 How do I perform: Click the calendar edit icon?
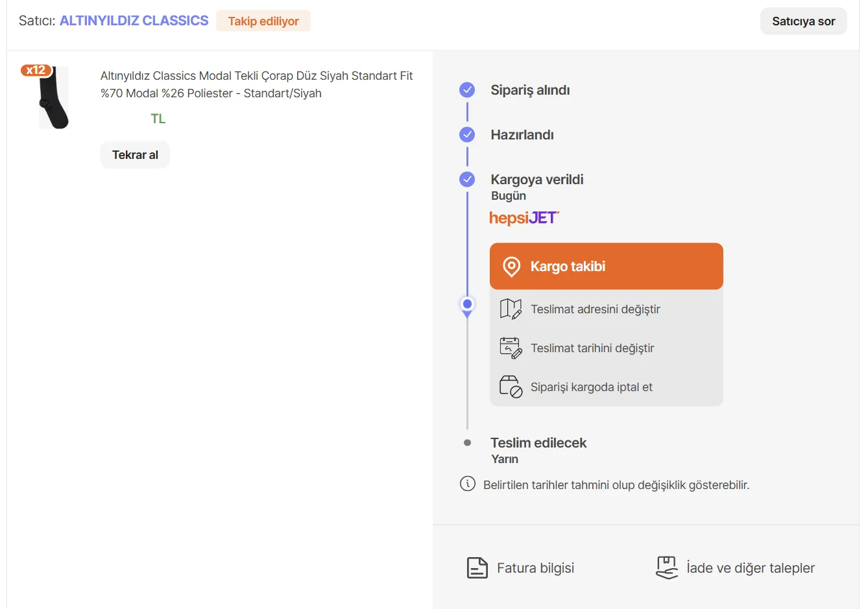pos(511,348)
